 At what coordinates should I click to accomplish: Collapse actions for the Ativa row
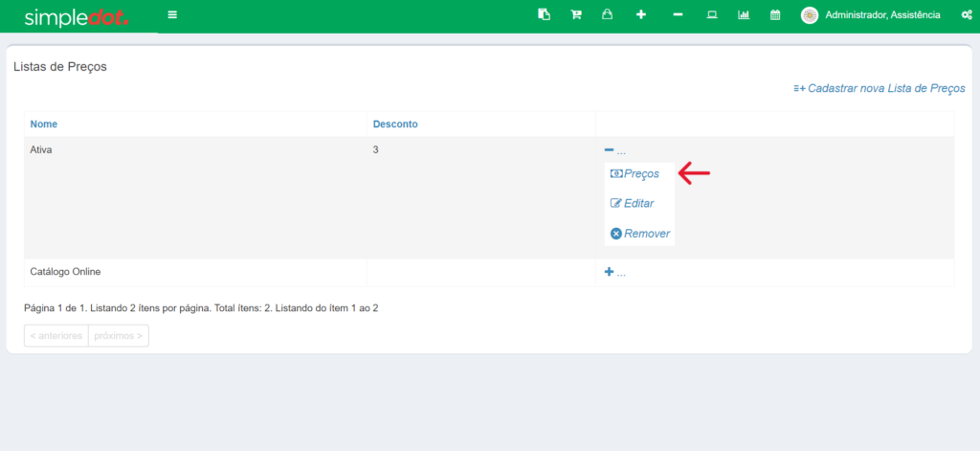click(614, 150)
